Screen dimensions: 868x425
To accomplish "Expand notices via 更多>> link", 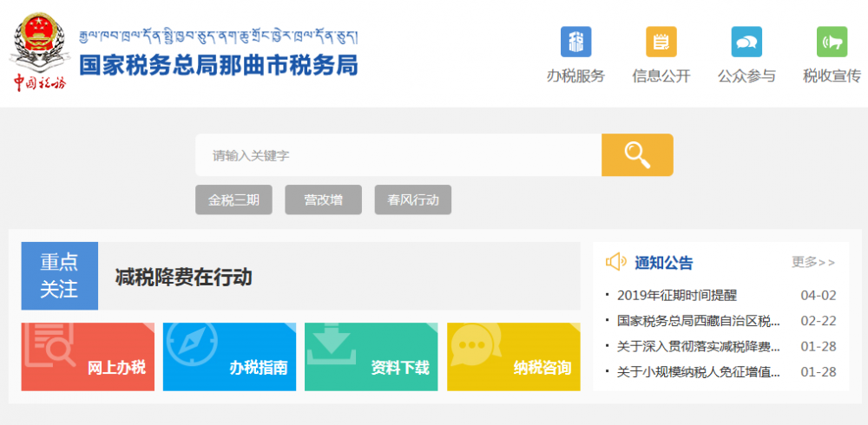I will point(812,262).
